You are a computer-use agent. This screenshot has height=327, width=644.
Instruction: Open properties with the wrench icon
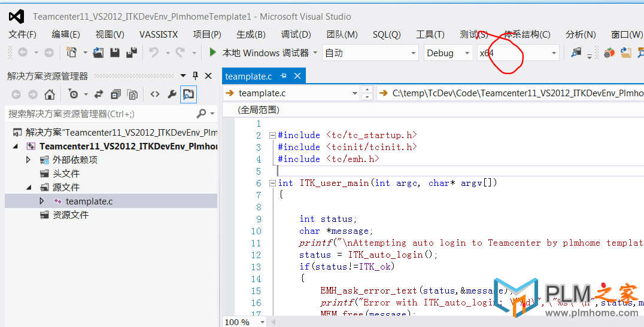(x=172, y=94)
